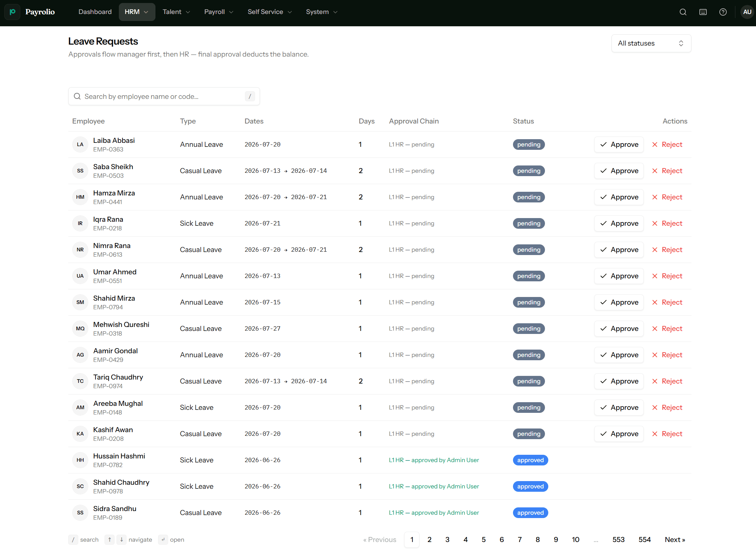
Task: Click Hussain Hashmi's HH avatar
Action: pos(80,460)
